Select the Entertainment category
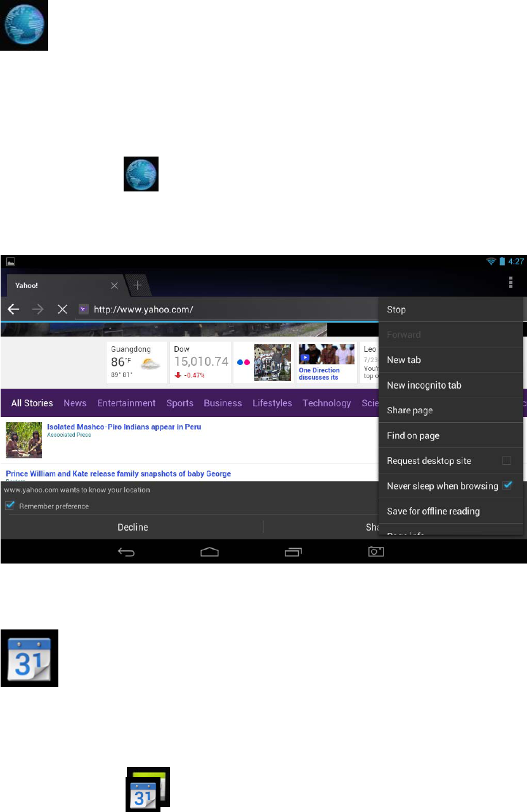This screenshot has height=812, width=527. click(126, 403)
